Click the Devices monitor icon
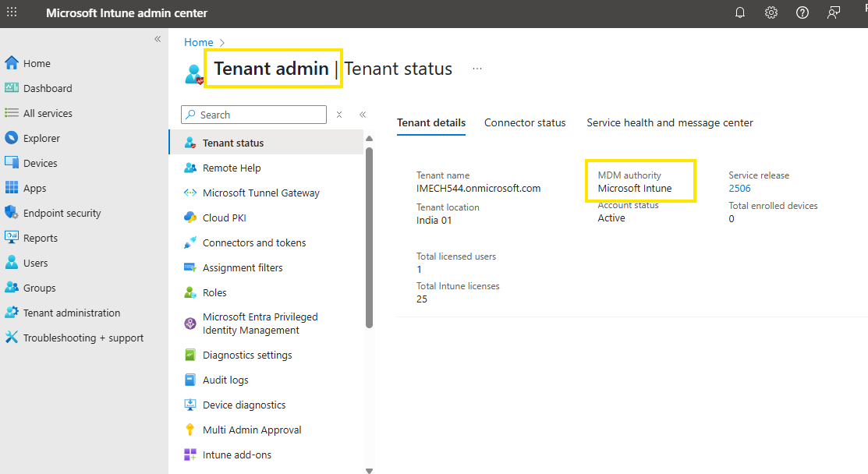Viewport: 868px width, 474px height. tap(12, 163)
